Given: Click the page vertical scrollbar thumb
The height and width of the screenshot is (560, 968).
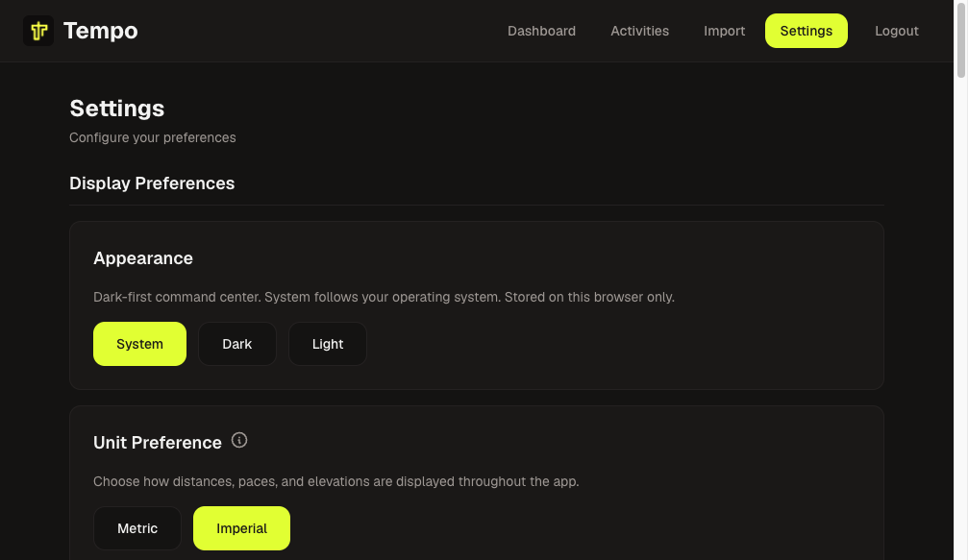Looking at the screenshot, I should [x=960, y=39].
